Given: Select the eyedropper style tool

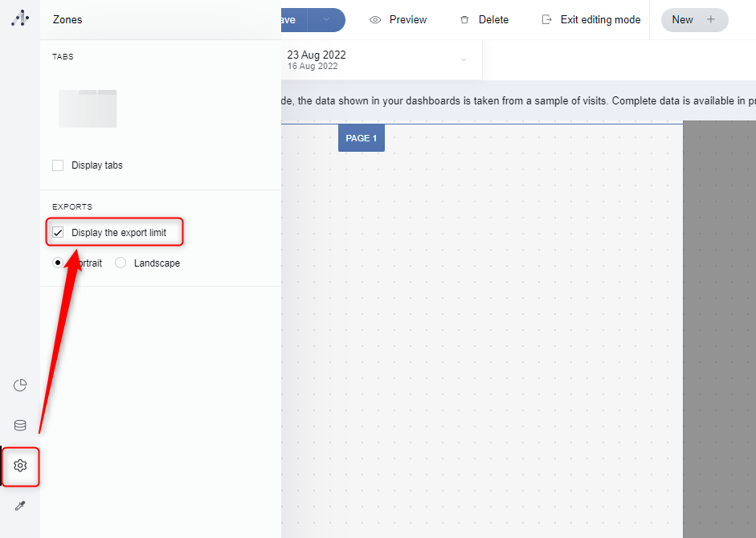Looking at the screenshot, I should pyautogui.click(x=20, y=506).
